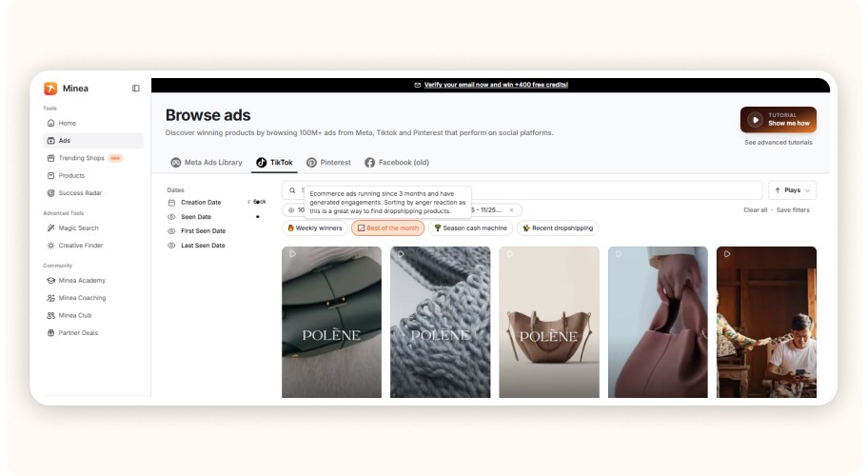Image resolution: width=868 pixels, height=476 pixels.
Task: Open Home from the sidebar
Action: 93,123
